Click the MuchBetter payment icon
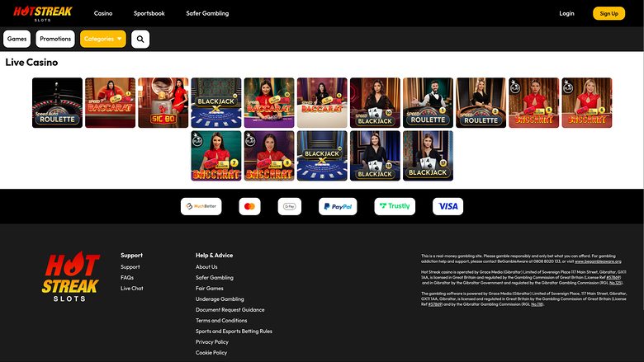 click(x=201, y=206)
